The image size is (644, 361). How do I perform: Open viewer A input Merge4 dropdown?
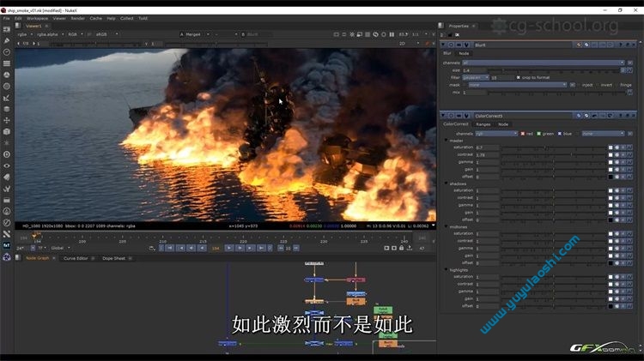click(195, 34)
